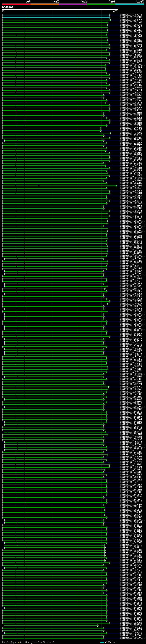The height and width of the screenshot is (644, 146).
Task: Select label UniRef100_Q9M4M9
Action: [131, 138]
